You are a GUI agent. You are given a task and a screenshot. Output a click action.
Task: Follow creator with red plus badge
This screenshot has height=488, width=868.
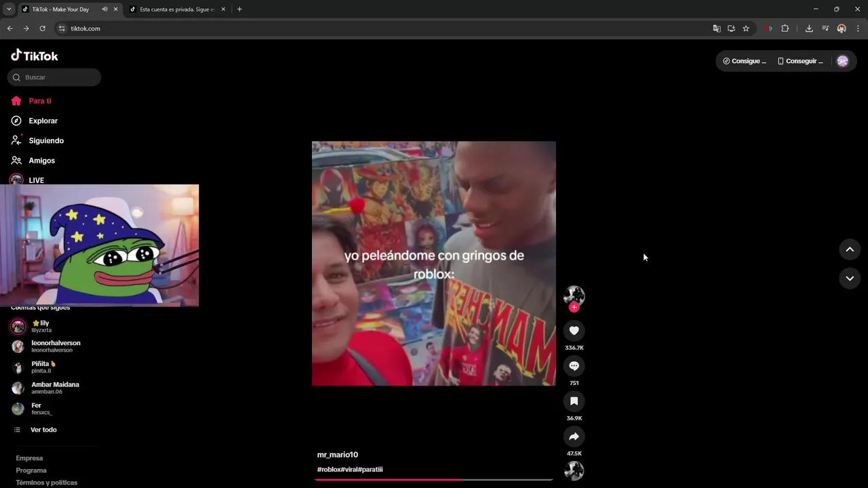[574, 308]
